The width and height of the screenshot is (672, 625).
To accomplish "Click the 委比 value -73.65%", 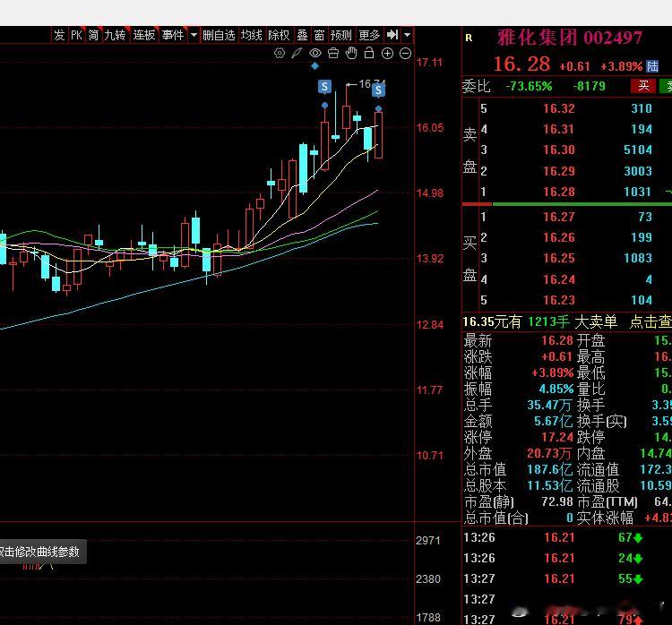I will point(529,86).
